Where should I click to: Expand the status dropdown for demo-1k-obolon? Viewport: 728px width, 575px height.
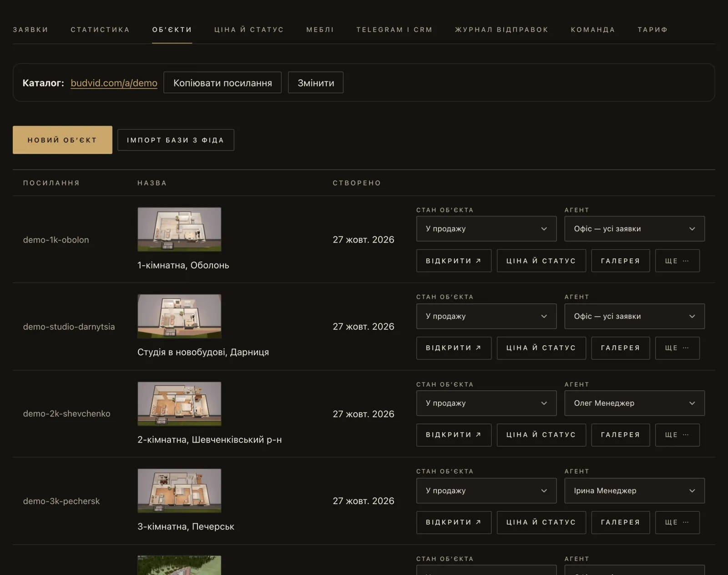pyautogui.click(x=486, y=229)
